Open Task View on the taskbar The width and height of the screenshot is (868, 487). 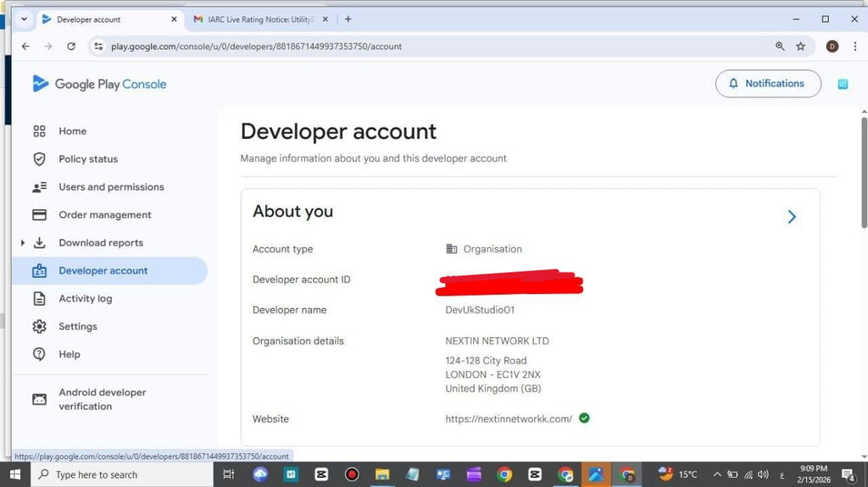pyautogui.click(x=228, y=474)
